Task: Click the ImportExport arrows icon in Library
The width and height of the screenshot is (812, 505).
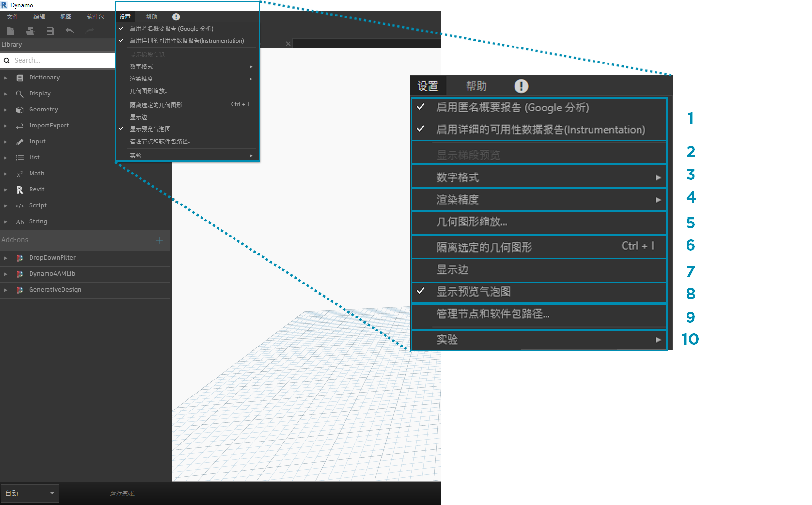Action: [x=20, y=126]
